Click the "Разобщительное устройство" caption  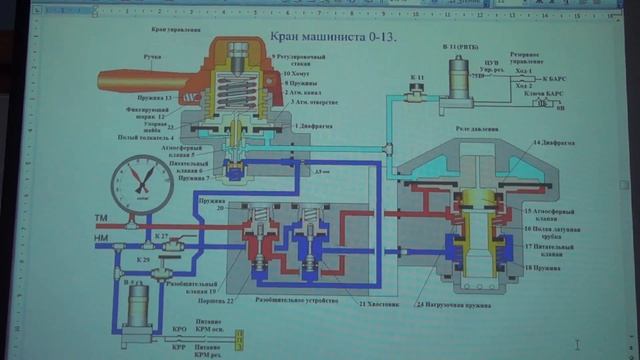click(297, 300)
